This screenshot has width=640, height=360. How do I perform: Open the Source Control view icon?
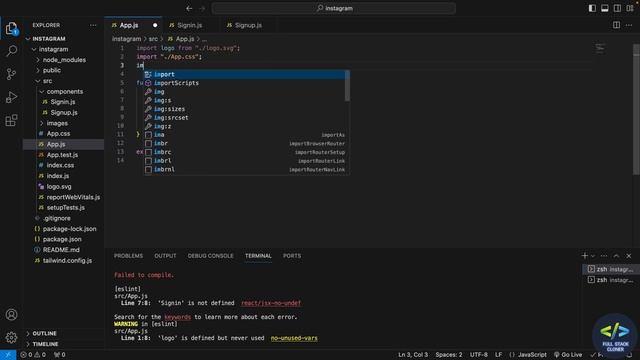(x=11, y=74)
